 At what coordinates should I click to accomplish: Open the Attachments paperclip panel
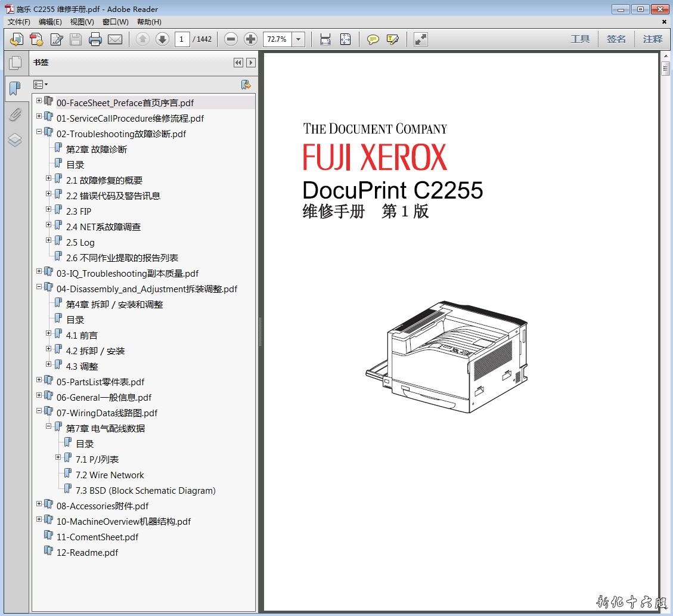pyautogui.click(x=15, y=114)
